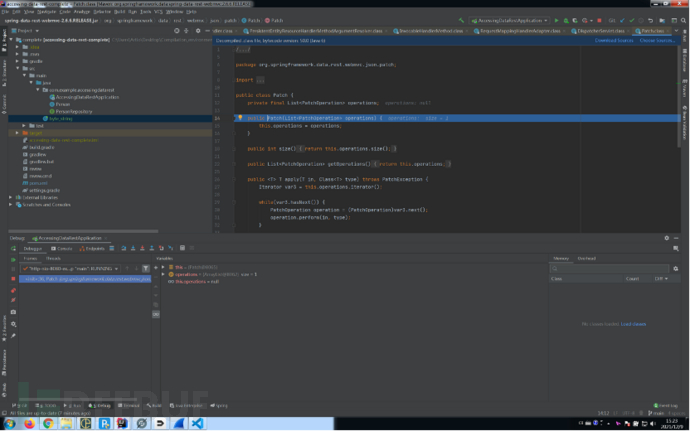Click the View Breakpoints red dots icon
Image resolution: width=690 pixels, height=431 pixels.
tap(13, 291)
